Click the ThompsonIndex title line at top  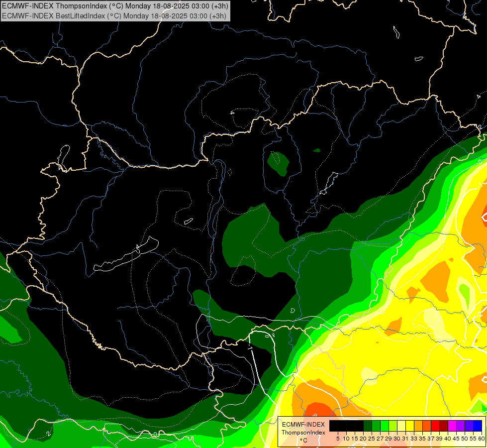tap(115, 5)
